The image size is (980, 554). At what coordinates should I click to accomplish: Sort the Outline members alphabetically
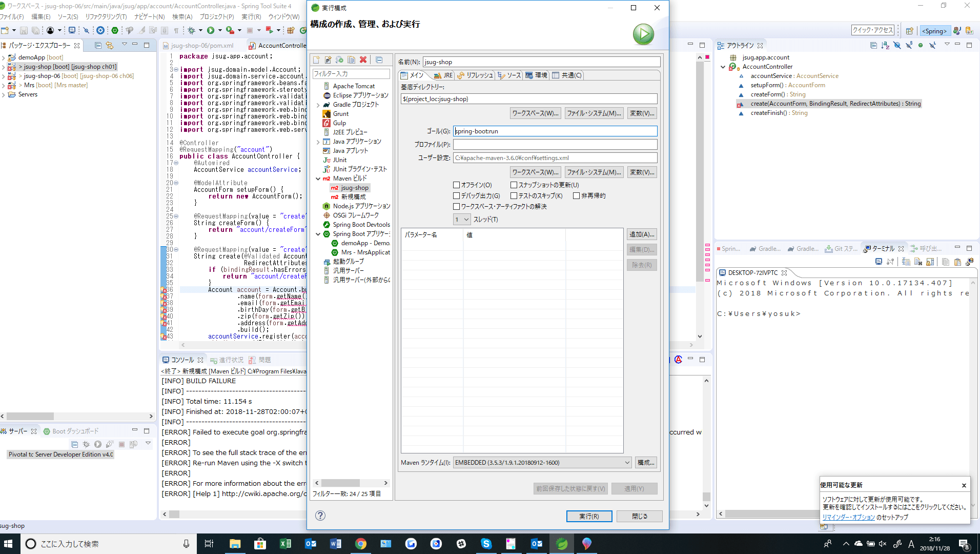[x=885, y=46]
